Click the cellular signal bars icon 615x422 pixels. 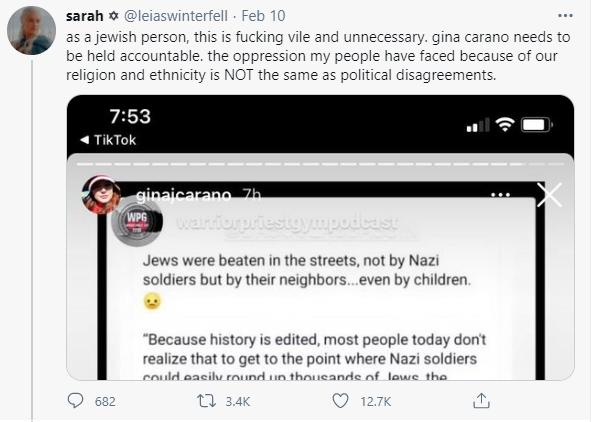(479, 126)
